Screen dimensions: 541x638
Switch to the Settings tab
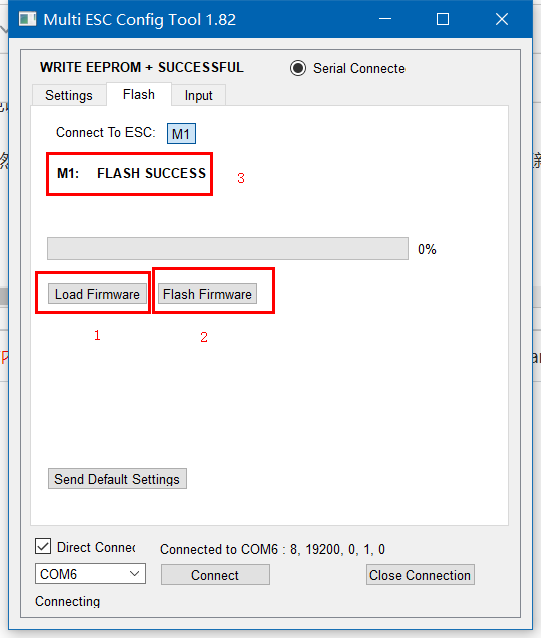(69, 95)
